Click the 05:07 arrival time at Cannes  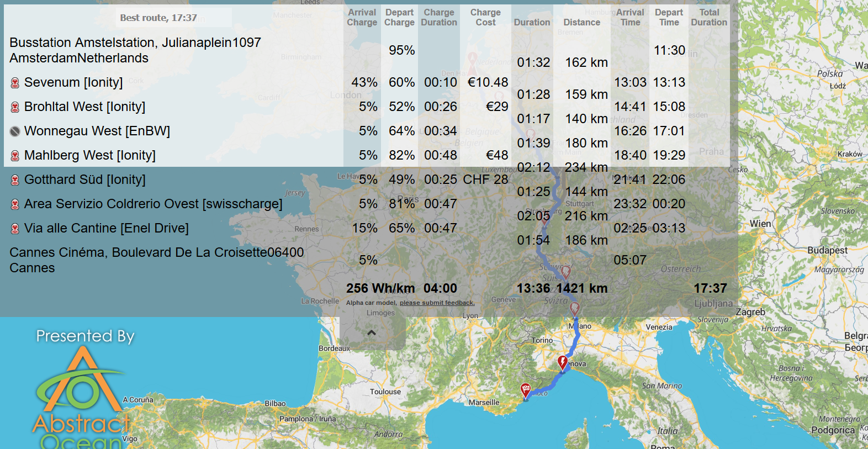(x=630, y=260)
